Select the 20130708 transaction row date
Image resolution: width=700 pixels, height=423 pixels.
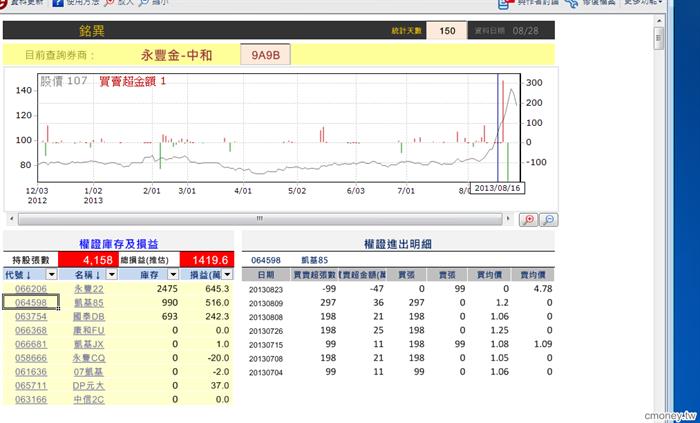click(x=266, y=359)
